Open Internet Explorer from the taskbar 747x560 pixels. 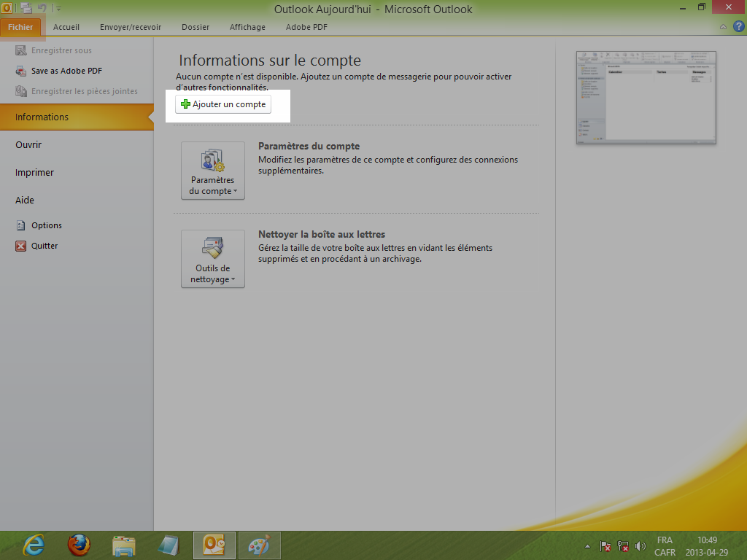[x=34, y=545]
